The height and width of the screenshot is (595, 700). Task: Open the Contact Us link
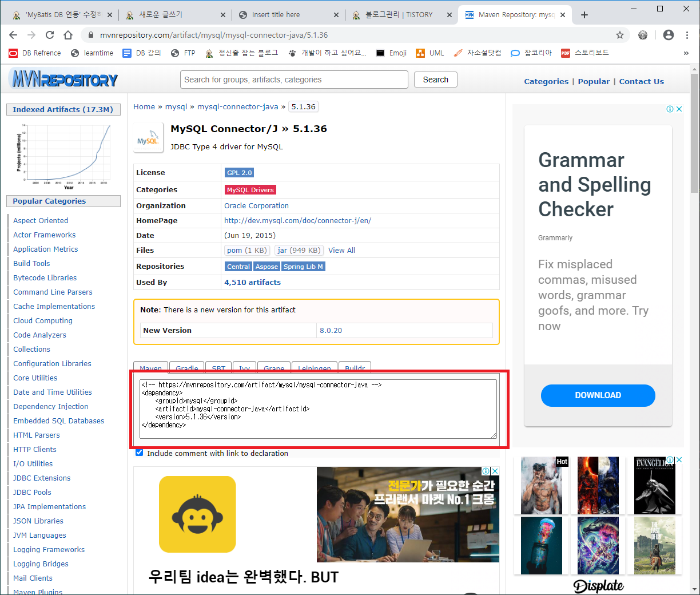(641, 81)
